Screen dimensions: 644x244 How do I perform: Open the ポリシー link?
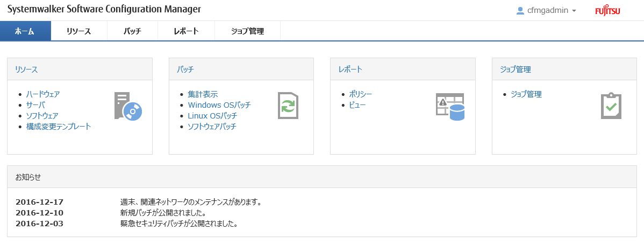[x=361, y=94]
